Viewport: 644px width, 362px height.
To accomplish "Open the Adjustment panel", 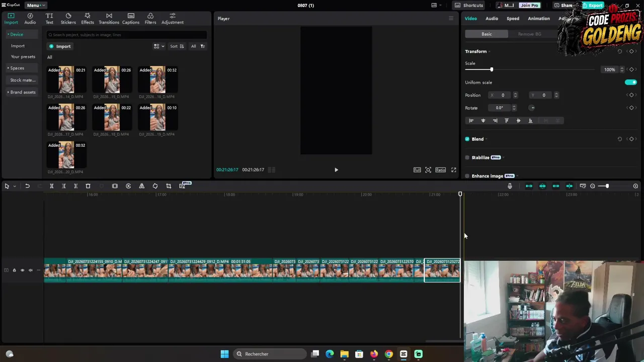I will 173,19.
